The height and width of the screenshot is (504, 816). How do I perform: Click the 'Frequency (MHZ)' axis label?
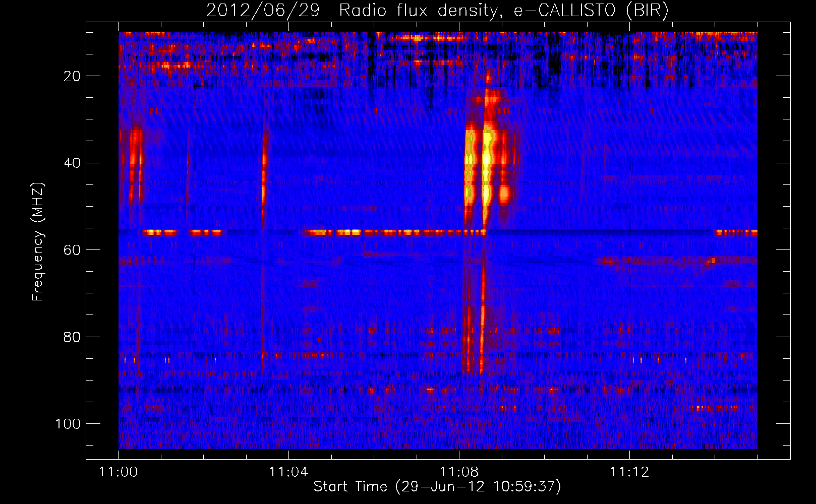(x=38, y=242)
